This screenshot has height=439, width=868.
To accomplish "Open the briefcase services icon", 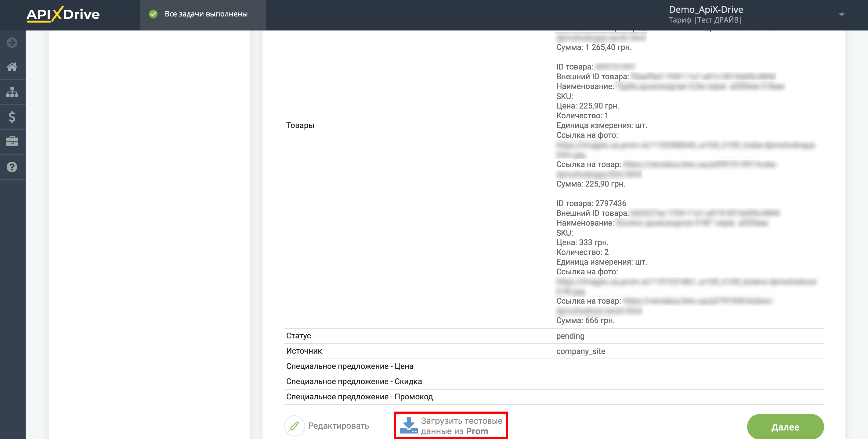I will pyautogui.click(x=12, y=142).
